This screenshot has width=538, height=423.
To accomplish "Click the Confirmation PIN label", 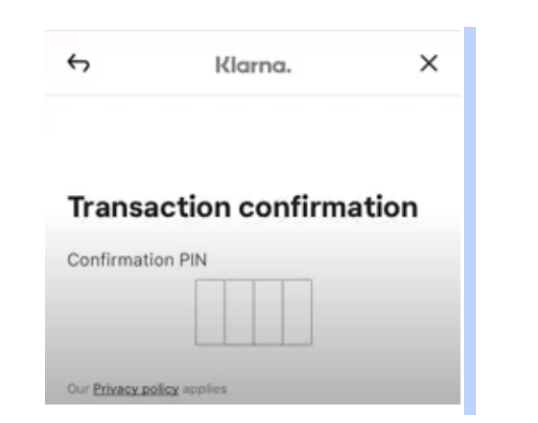I will point(137,260).
